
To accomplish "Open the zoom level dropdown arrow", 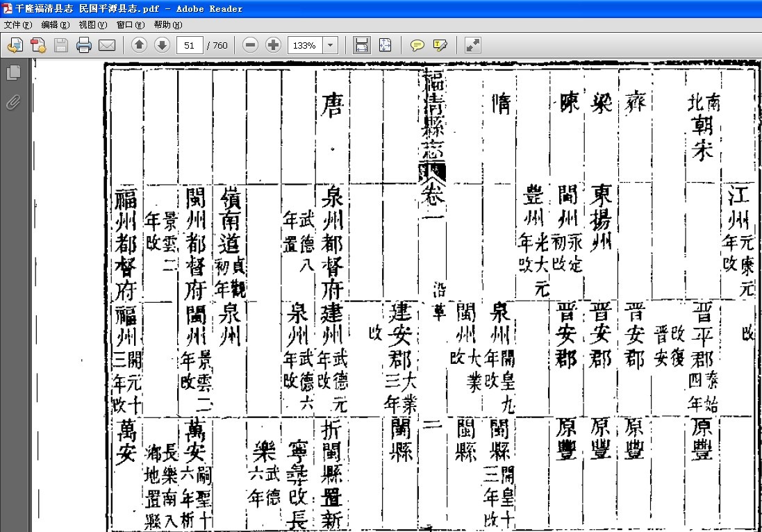I will tap(330, 45).
